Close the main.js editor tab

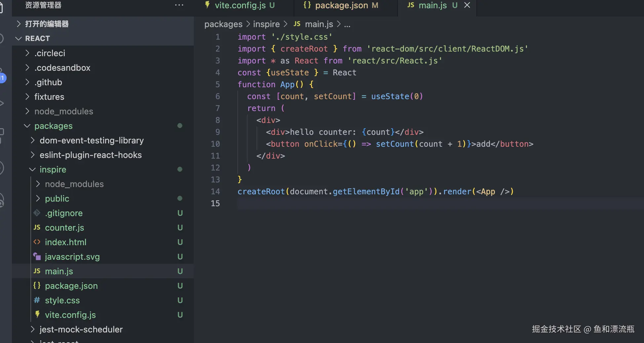point(467,5)
